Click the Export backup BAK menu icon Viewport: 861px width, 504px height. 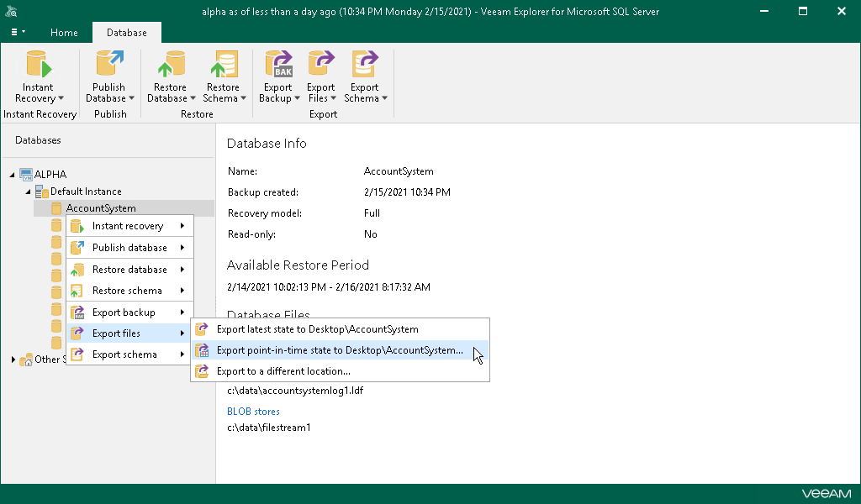tap(77, 312)
